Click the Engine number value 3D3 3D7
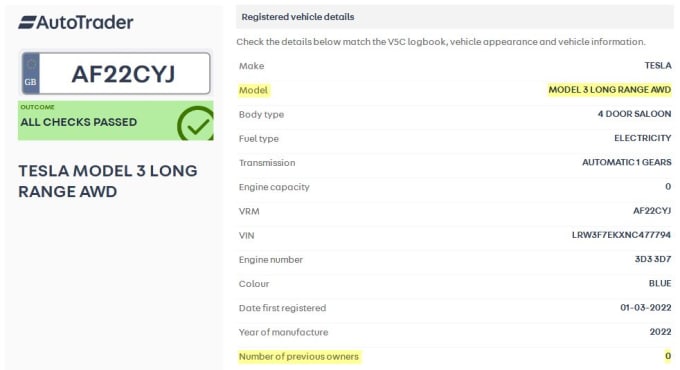Screen dimensions: 680x370 pos(653,259)
